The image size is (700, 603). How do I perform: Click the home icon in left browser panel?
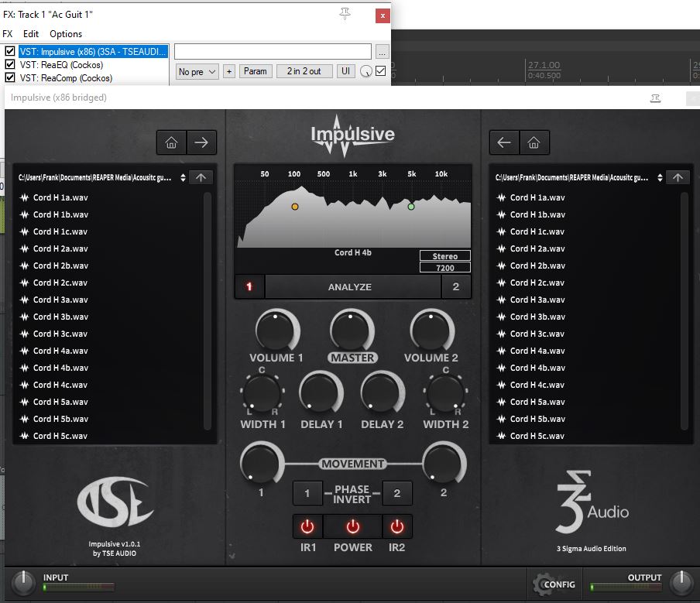click(171, 142)
